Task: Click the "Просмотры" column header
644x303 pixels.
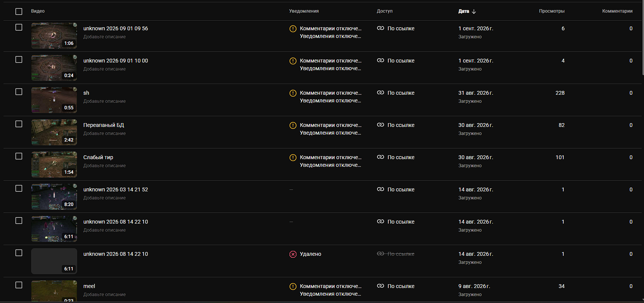Action: tap(551, 11)
